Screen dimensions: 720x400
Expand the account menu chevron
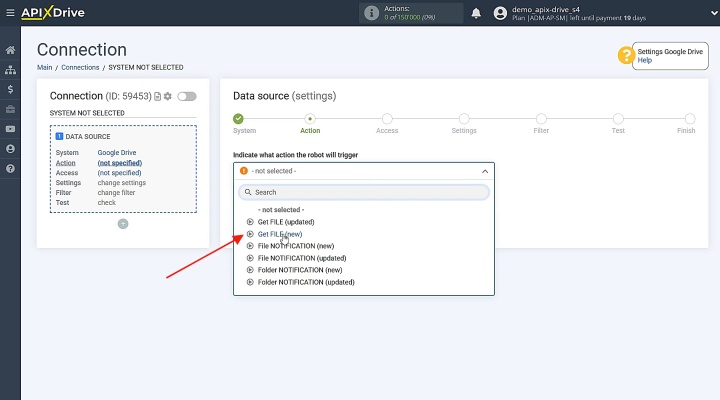pyautogui.click(x=714, y=13)
